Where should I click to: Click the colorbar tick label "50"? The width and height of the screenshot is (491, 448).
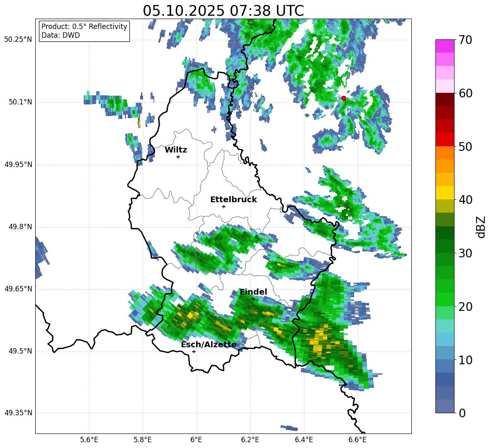click(x=465, y=147)
